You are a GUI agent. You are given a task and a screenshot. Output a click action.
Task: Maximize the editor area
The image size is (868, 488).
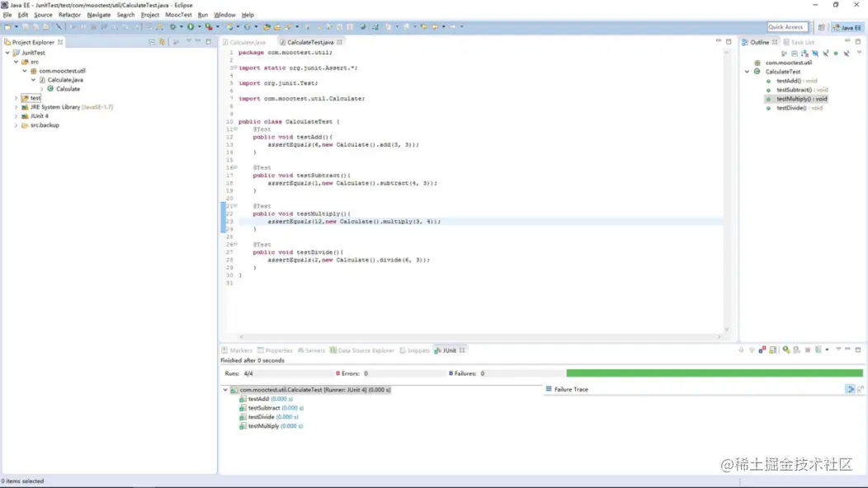[x=729, y=41]
